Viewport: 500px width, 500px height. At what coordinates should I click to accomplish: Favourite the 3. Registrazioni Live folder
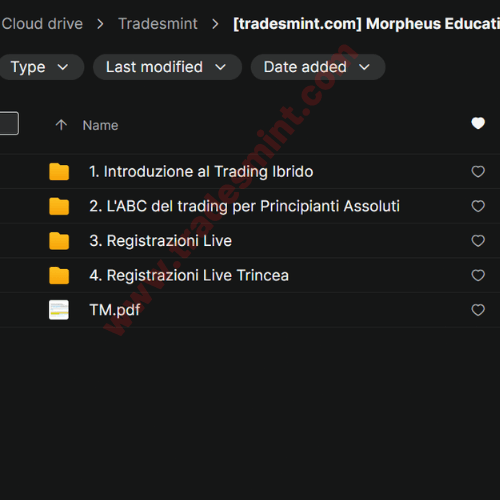tap(478, 241)
